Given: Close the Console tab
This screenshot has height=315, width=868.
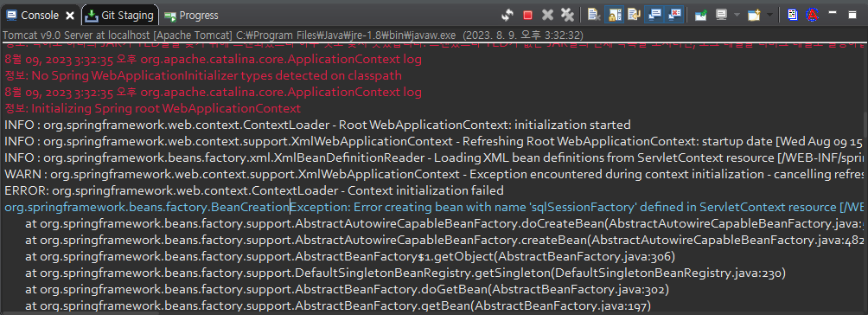Looking at the screenshot, I should click(70, 16).
